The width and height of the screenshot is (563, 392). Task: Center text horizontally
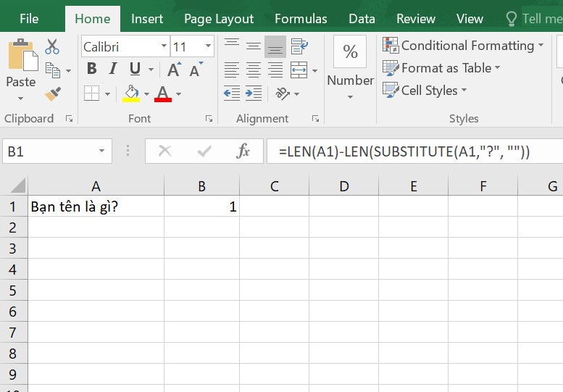(x=254, y=70)
